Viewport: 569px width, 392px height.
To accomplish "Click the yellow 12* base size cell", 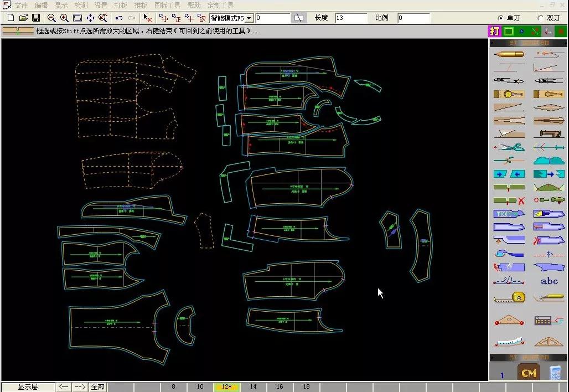I will [x=226, y=387].
